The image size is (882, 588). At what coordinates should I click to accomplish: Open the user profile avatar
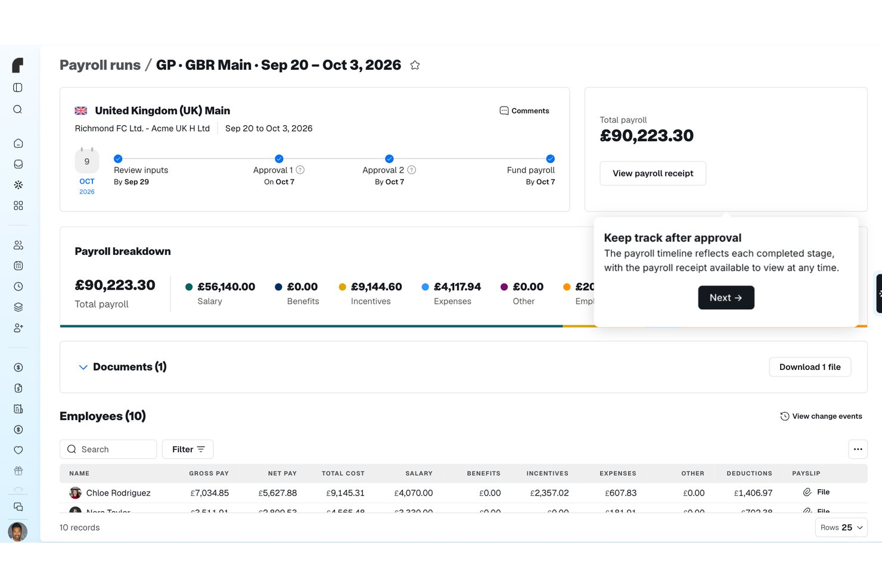pyautogui.click(x=18, y=531)
